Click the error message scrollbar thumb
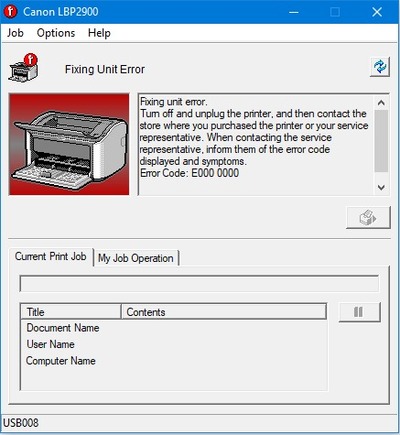 click(x=381, y=141)
